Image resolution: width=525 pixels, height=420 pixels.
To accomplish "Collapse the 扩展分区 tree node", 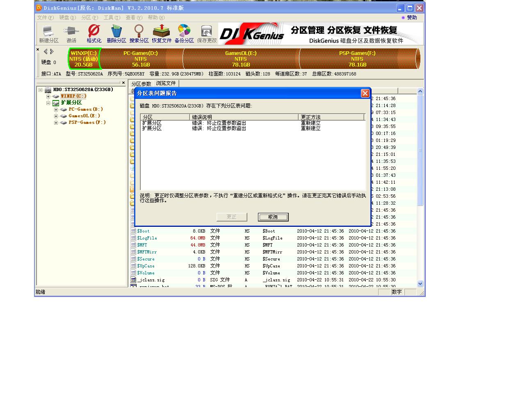I will (x=48, y=103).
